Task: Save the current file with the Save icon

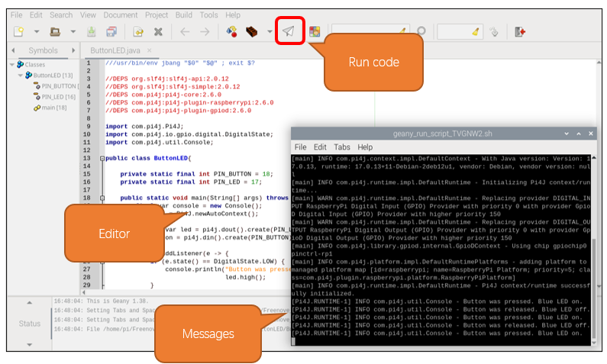Action: tap(92, 31)
